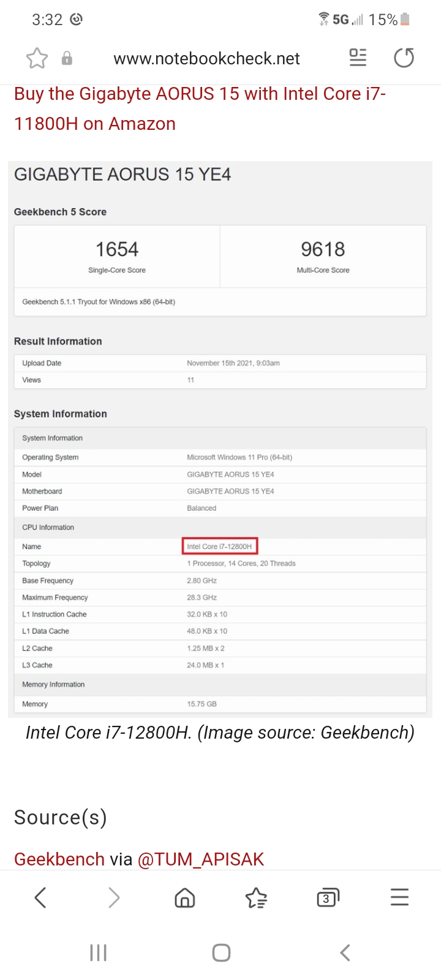
Task: Tap L1 instruction cache 32.0 KB x 10
Action: pyautogui.click(x=207, y=614)
